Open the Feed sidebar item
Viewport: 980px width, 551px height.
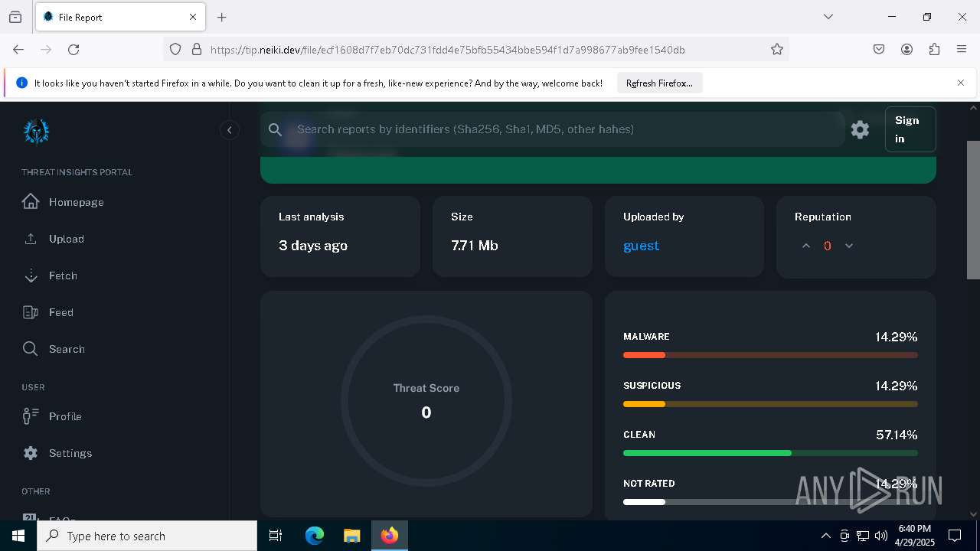click(x=60, y=312)
